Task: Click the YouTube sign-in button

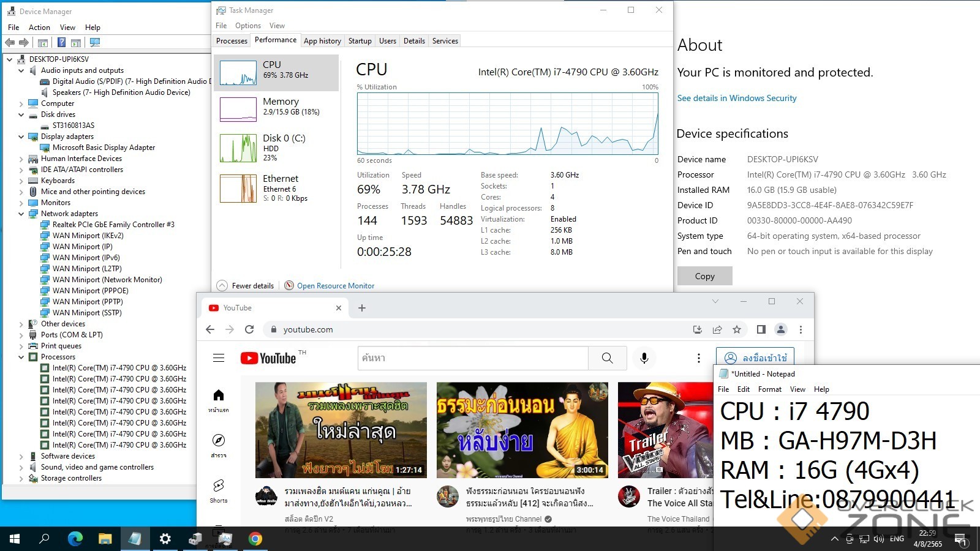Action: pos(755,358)
